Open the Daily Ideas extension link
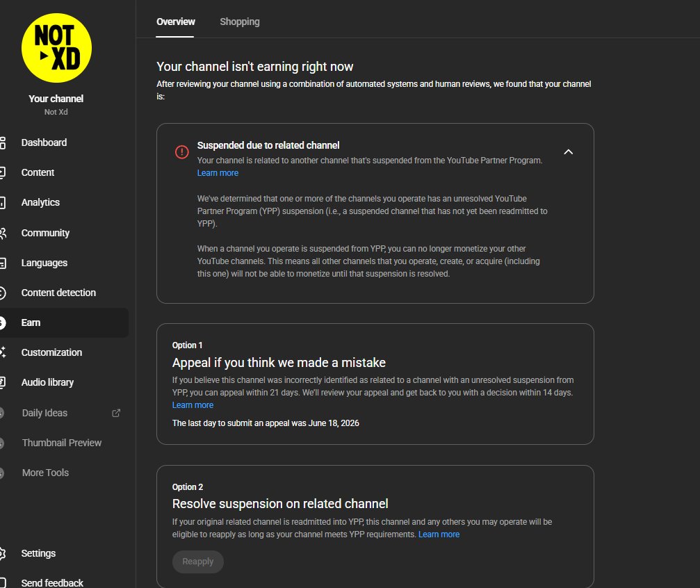The image size is (700, 588). [44, 413]
